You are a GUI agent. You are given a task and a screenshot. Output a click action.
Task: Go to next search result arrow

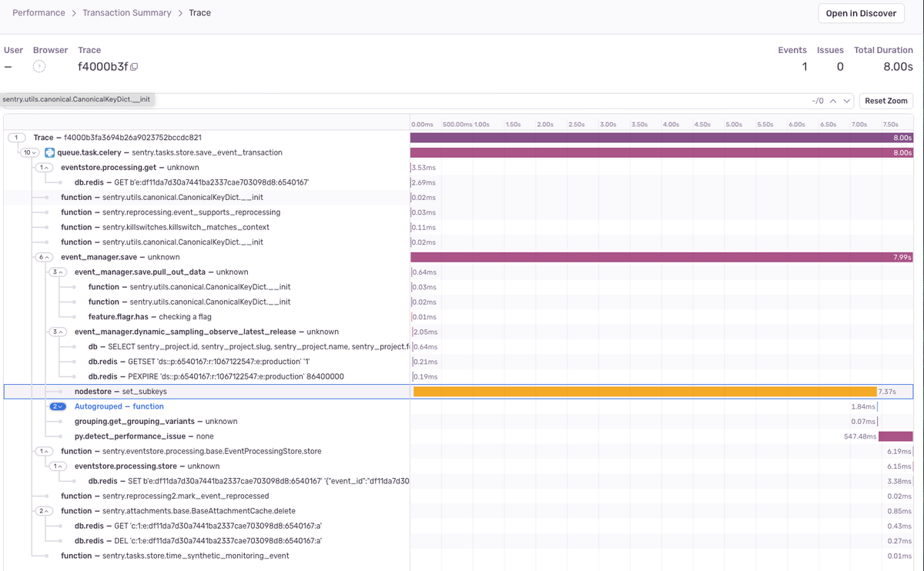click(x=847, y=101)
